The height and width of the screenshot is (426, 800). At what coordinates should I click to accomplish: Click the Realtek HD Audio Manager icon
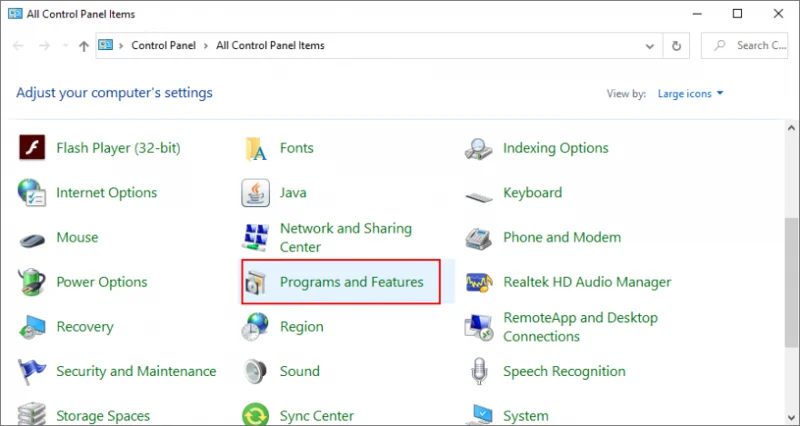pos(479,282)
